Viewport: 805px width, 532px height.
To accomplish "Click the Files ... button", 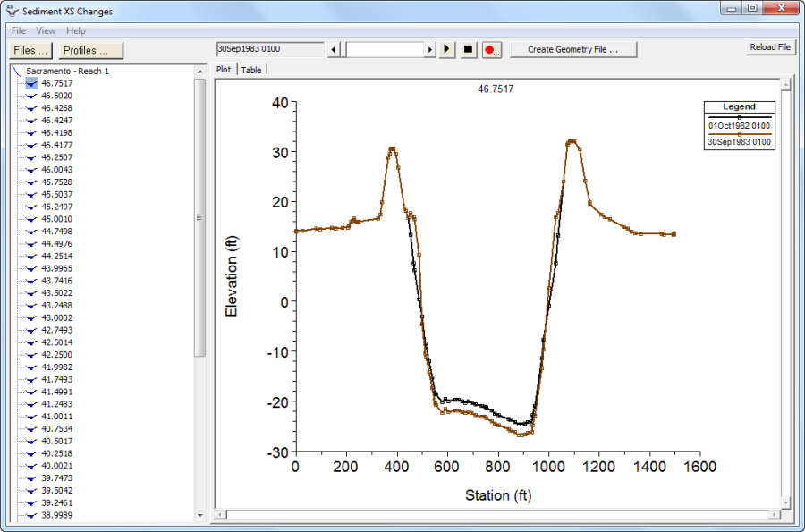I will (31, 50).
